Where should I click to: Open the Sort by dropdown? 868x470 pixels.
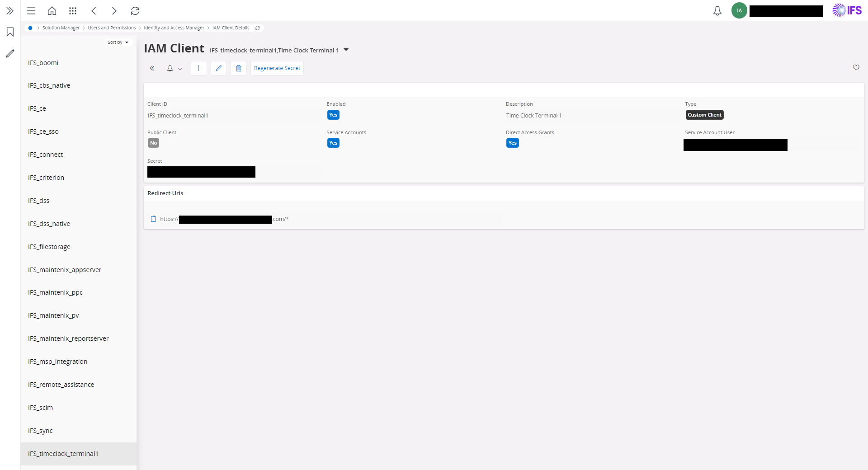pos(118,42)
